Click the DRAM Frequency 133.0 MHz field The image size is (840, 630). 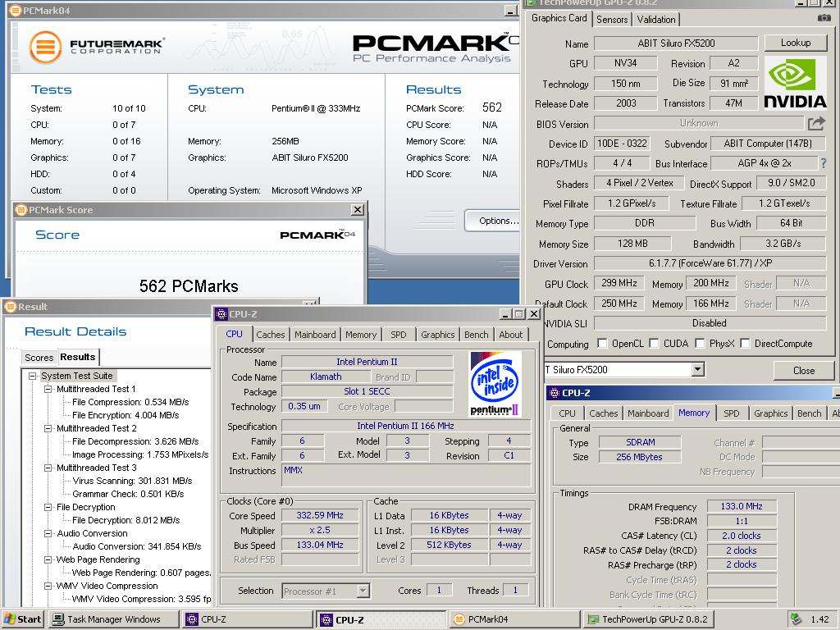(x=741, y=506)
